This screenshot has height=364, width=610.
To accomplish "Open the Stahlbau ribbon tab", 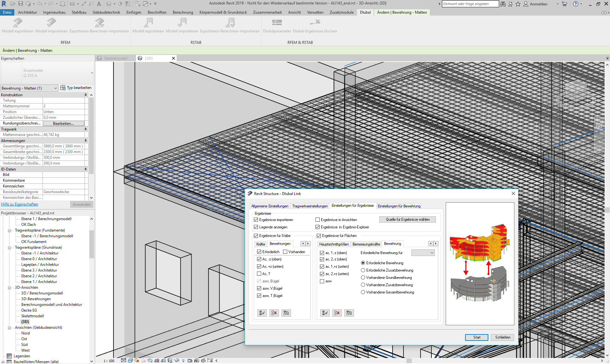I will (79, 12).
